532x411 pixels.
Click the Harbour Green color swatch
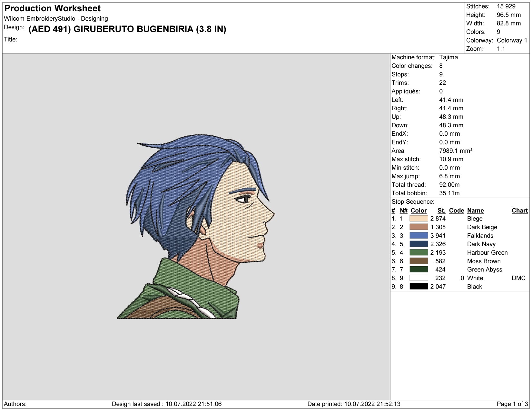419,252
